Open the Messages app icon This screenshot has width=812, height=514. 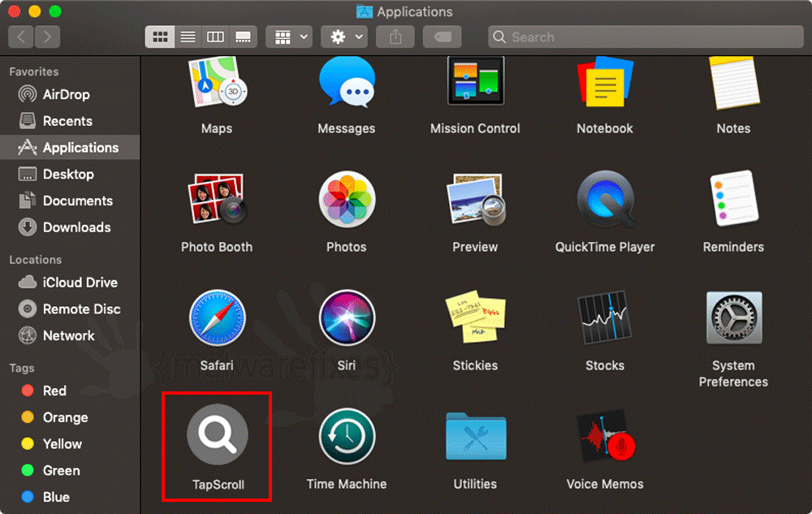tap(347, 81)
